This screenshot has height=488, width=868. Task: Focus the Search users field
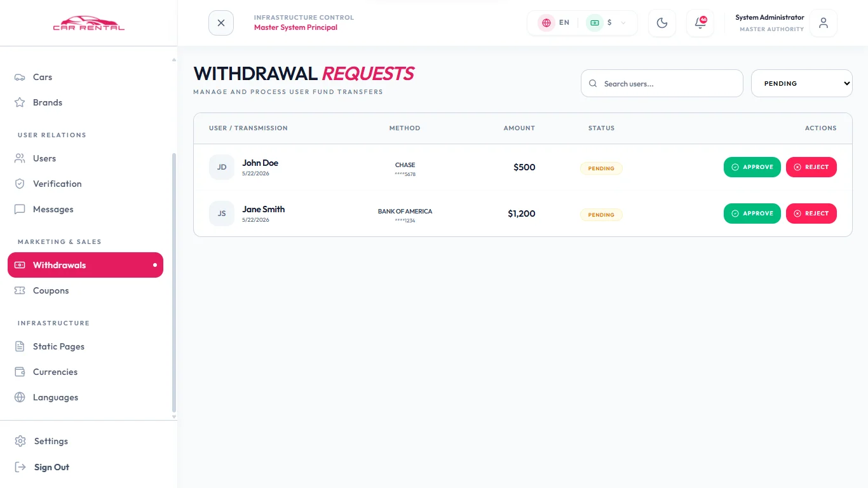click(x=662, y=83)
